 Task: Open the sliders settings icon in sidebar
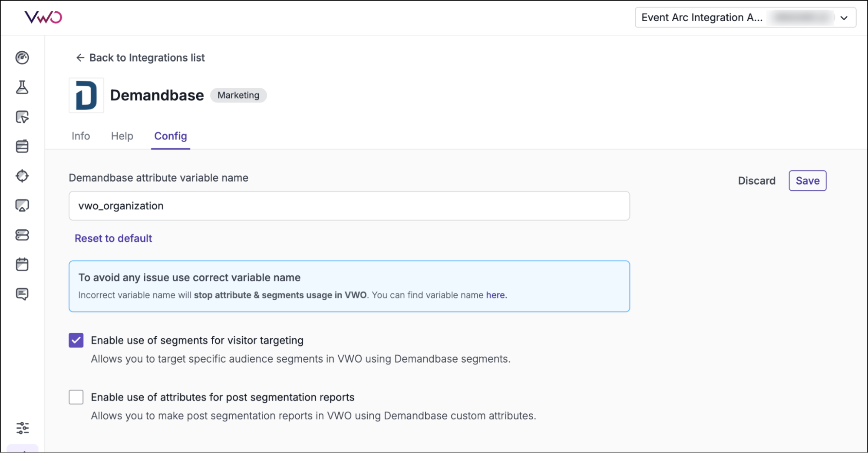pos(23,428)
